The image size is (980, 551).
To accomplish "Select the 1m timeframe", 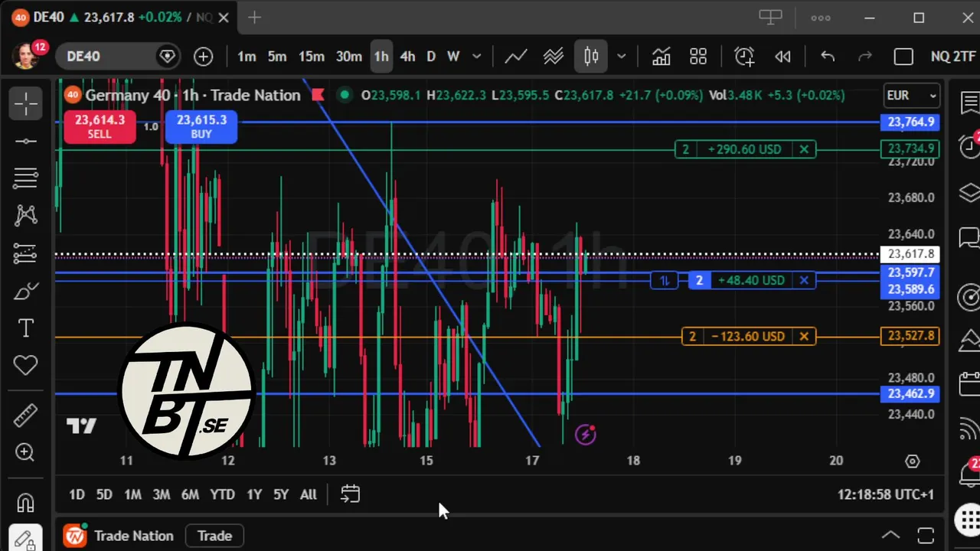I will (x=247, y=56).
